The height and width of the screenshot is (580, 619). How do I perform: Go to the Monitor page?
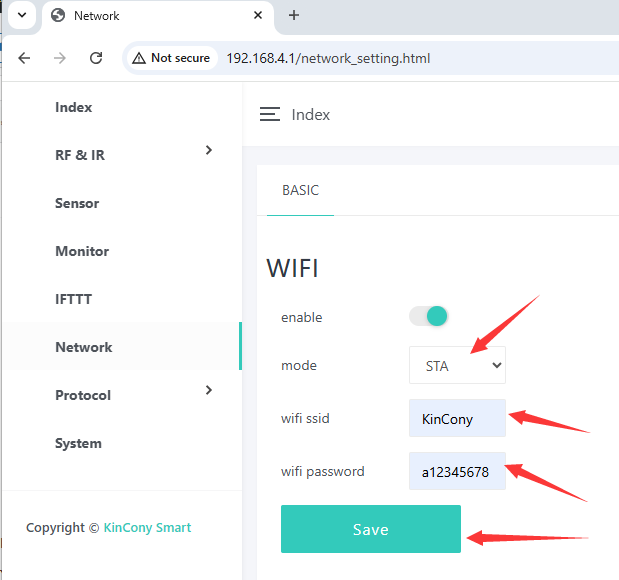[82, 251]
